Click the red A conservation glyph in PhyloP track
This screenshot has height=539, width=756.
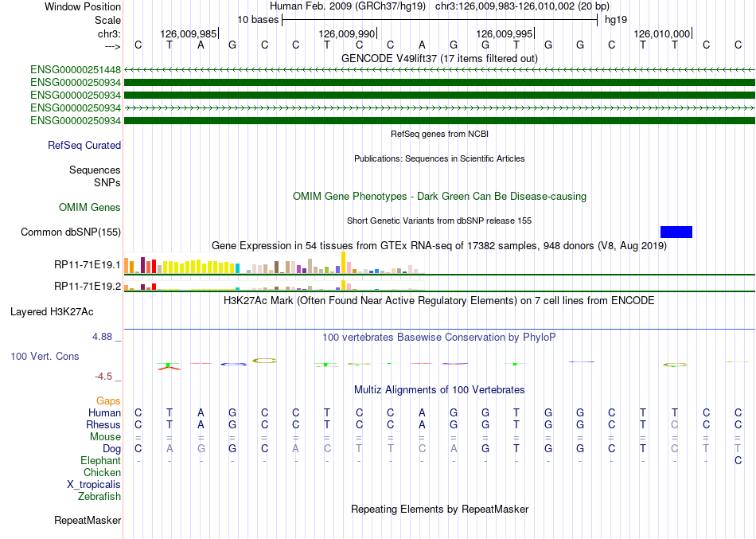(x=170, y=369)
